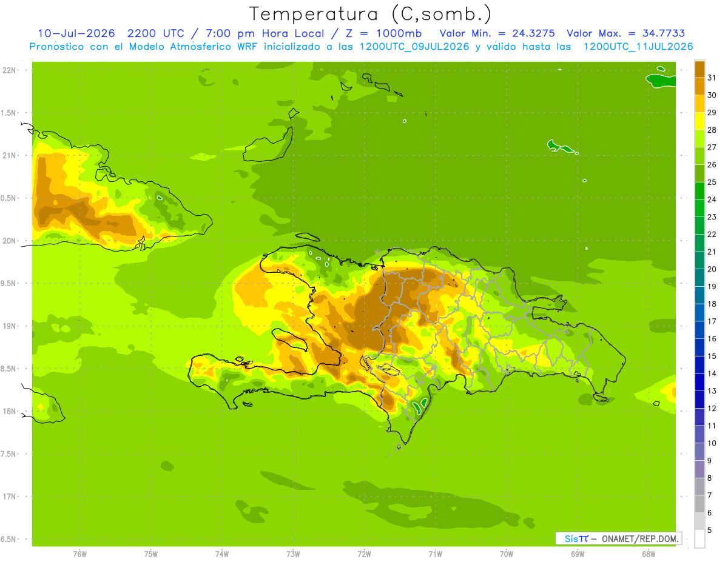Select "Modelo Atmosferico WRF" in the subtitle
This screenshot has height=562, width=728.
[x=187, y=47]
